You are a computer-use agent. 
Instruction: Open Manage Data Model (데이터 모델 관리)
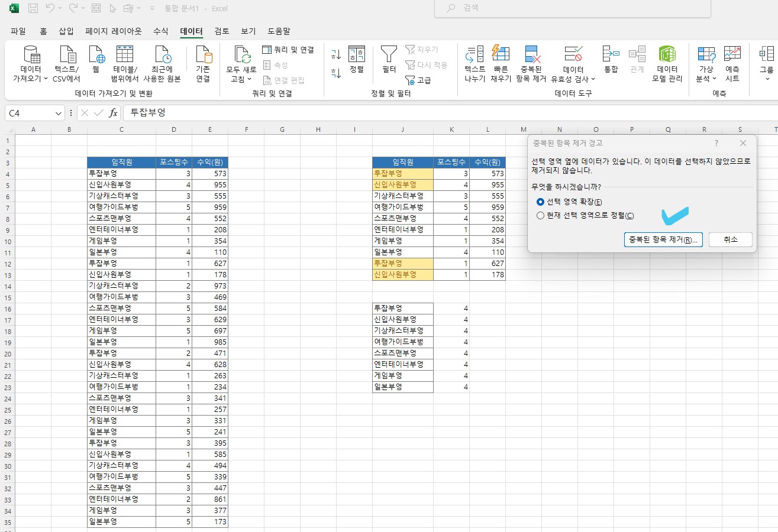click(667, 64)
